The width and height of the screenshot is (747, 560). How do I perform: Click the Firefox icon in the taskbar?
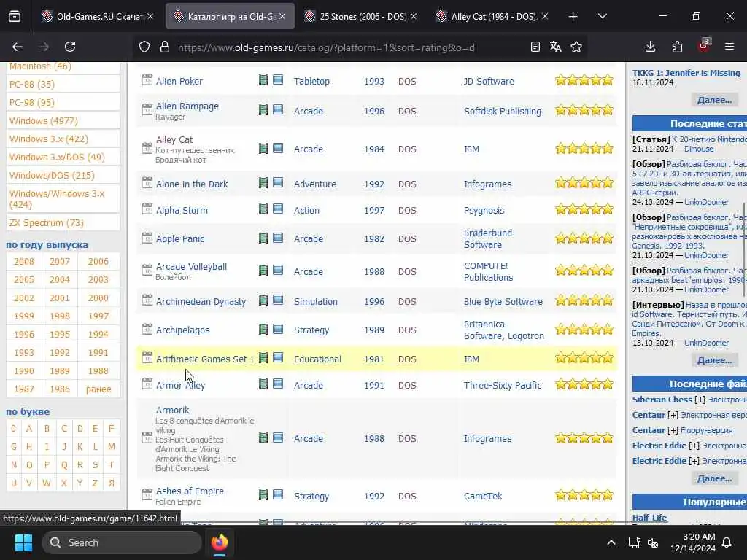click(220, 542)
